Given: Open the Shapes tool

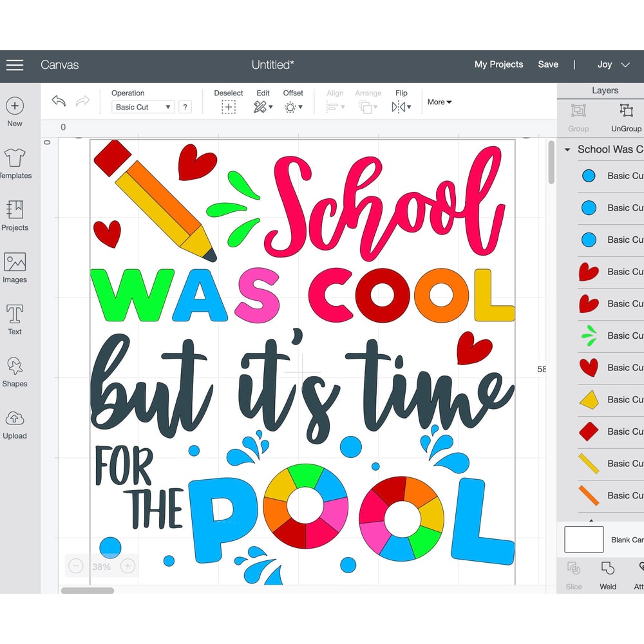Looking at the screenshot, I should pyautogui.click(x=15, y=370).
